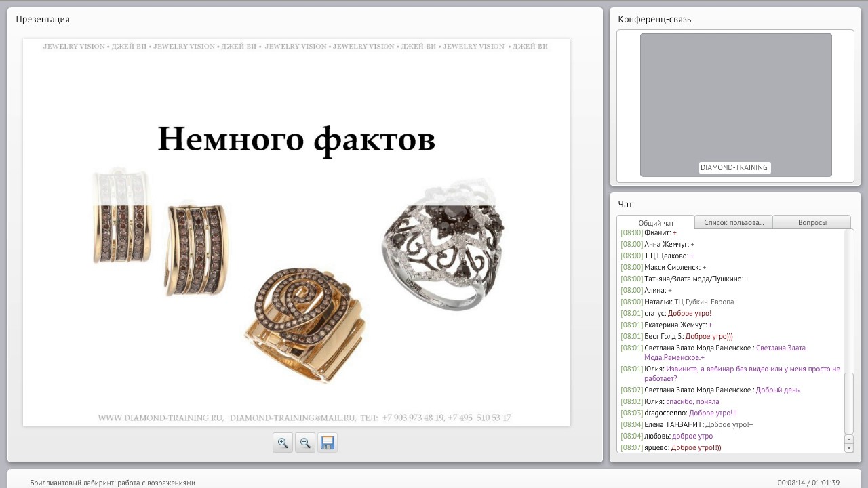The image size is (868, 488).
Task: Click the spiral gold ring image
Action: coord(305,324)
